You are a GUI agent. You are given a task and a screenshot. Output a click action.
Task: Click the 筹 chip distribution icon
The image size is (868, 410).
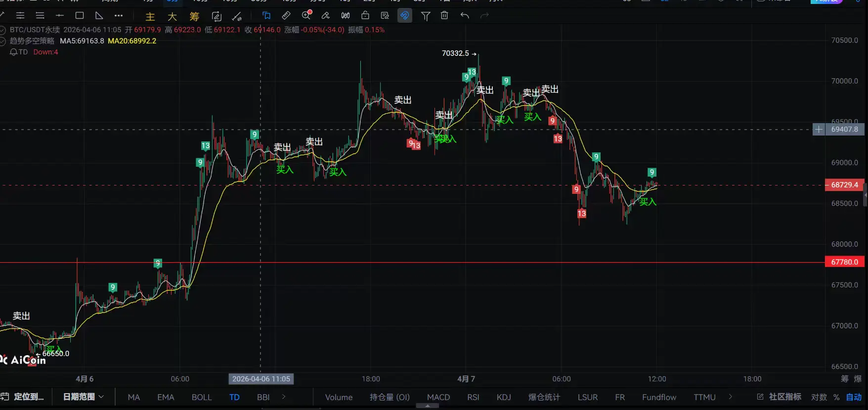click(194, 16)
